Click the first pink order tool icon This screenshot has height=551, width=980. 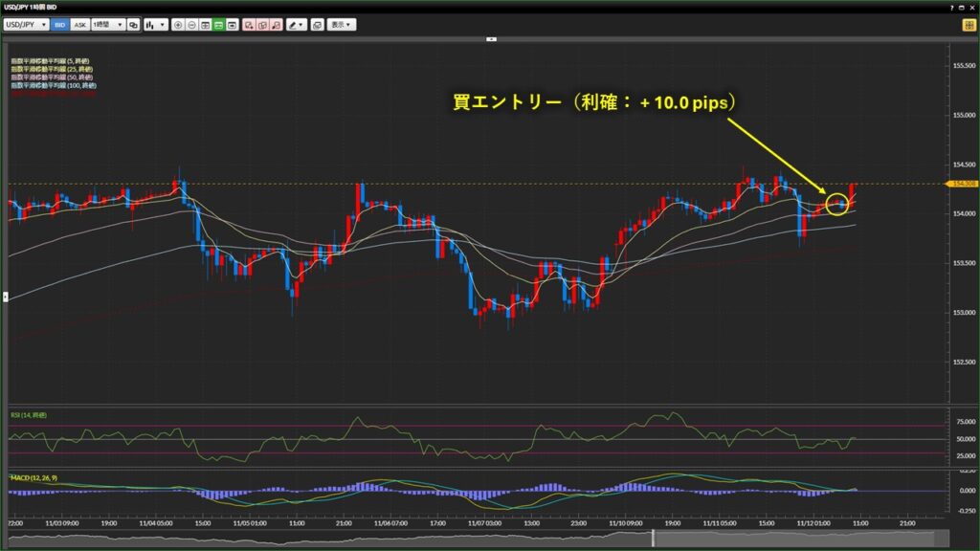coord(248,25)
